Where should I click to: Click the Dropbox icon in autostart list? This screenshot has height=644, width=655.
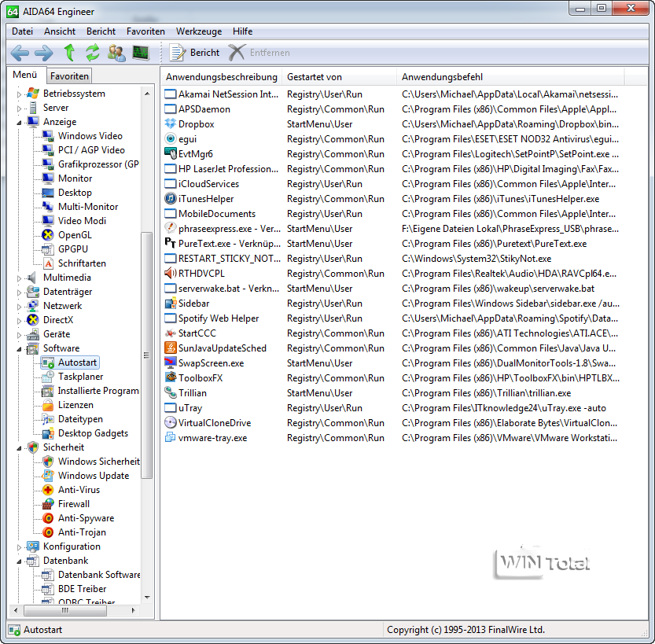tap(170, 124)
